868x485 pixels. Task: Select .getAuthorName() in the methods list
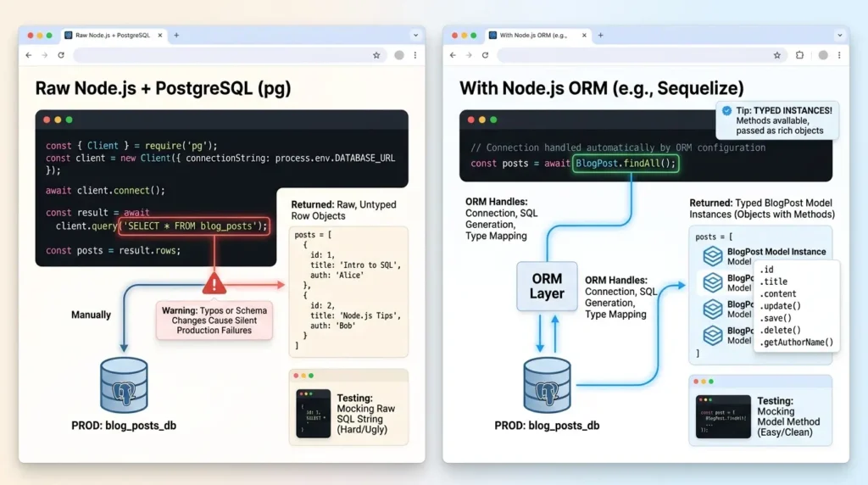796,343
